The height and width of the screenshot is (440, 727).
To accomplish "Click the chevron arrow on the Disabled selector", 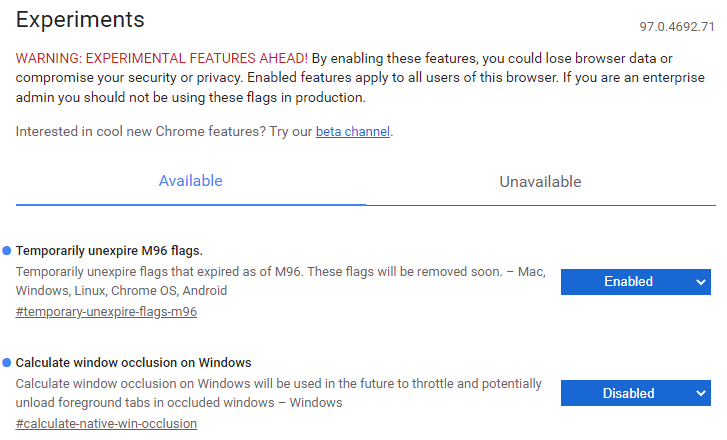I will coord(700,394).
